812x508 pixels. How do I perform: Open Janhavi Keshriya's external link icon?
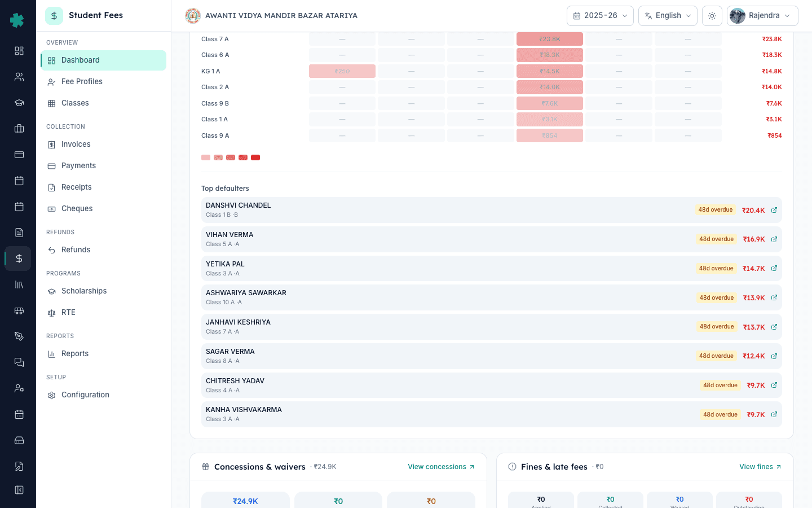(x=774, y=327)
